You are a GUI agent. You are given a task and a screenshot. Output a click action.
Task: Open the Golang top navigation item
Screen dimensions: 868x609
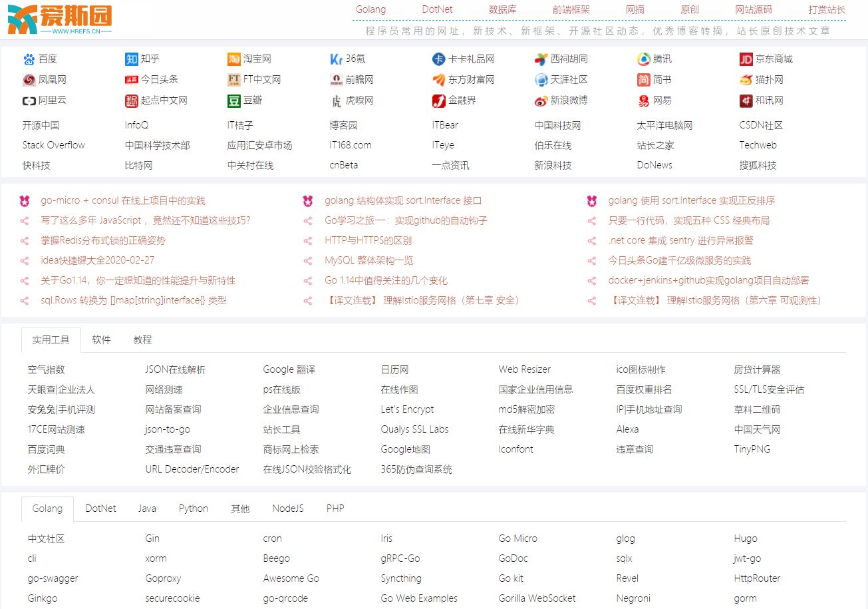(x=370, y=9)
